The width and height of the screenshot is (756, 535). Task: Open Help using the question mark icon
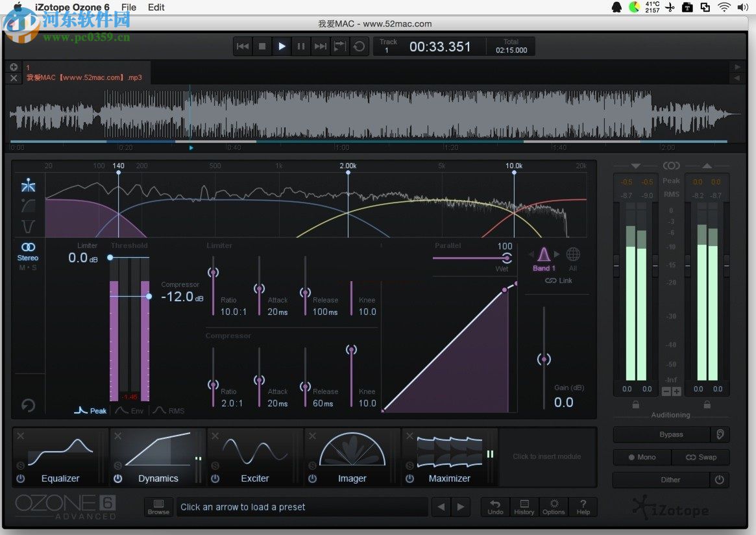pos(583,506)
